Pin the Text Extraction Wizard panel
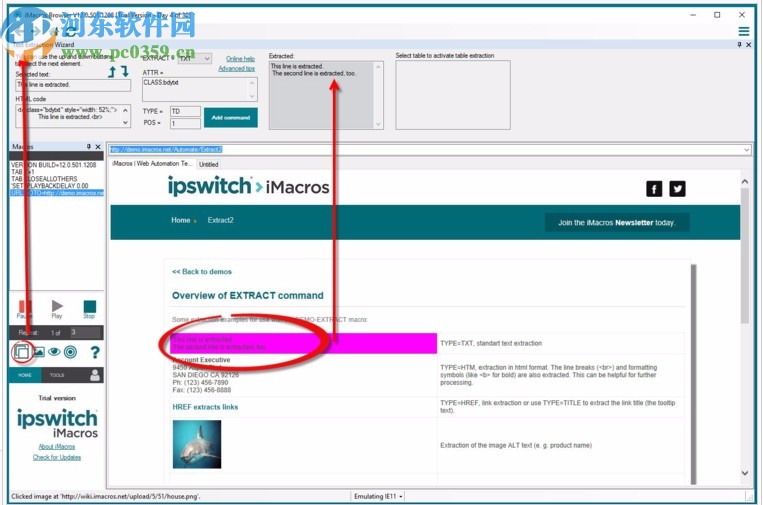Viewport: 763px width, 505px height. [739, 44]
